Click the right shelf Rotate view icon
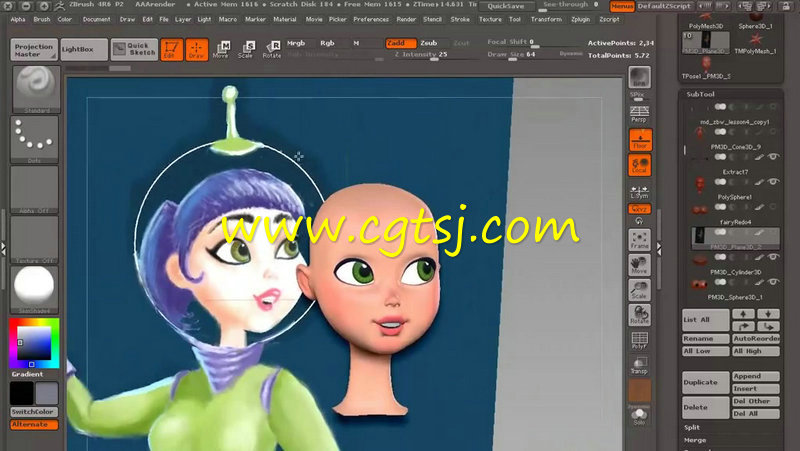The width and height of the screenshot is (800, 451). (x=639, y=315)
